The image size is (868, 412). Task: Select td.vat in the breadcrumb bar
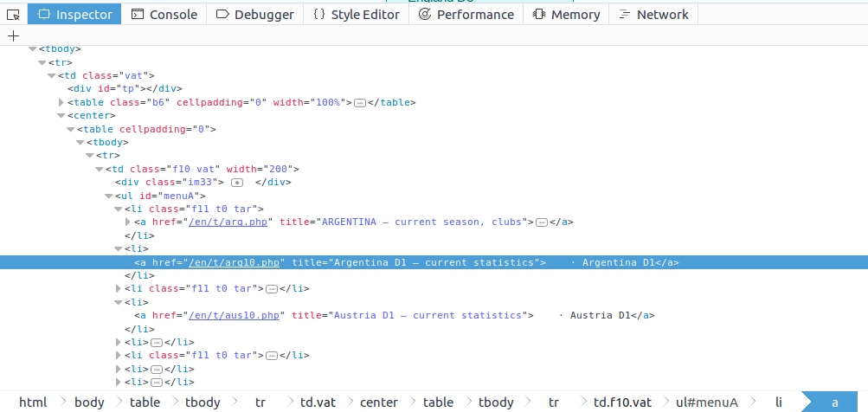(x=318, y=402)
